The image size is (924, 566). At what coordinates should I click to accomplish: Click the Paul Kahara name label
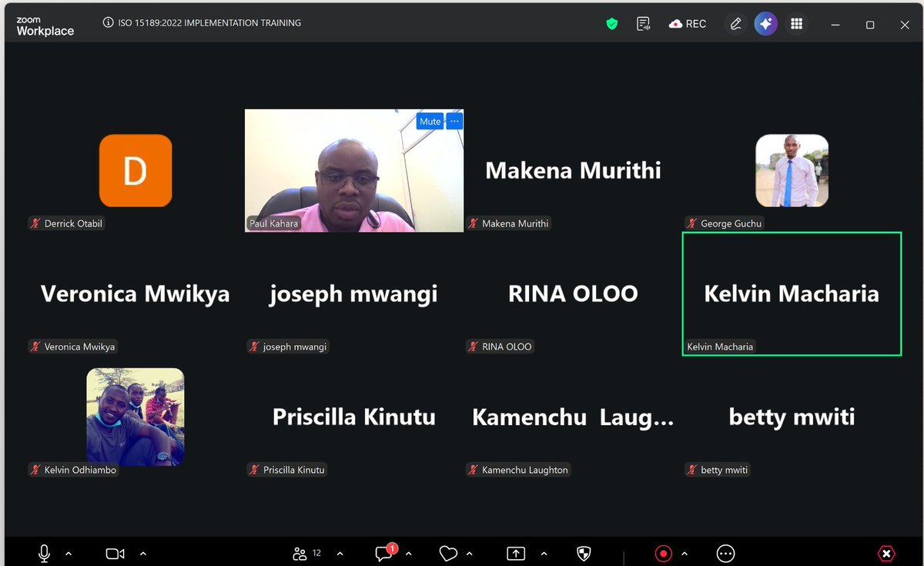coord(273,223)
